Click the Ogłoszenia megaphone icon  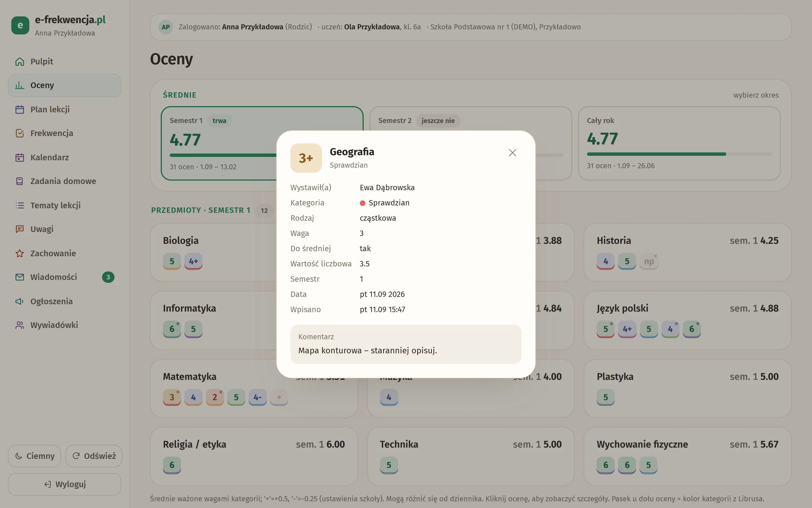(20, 301)
